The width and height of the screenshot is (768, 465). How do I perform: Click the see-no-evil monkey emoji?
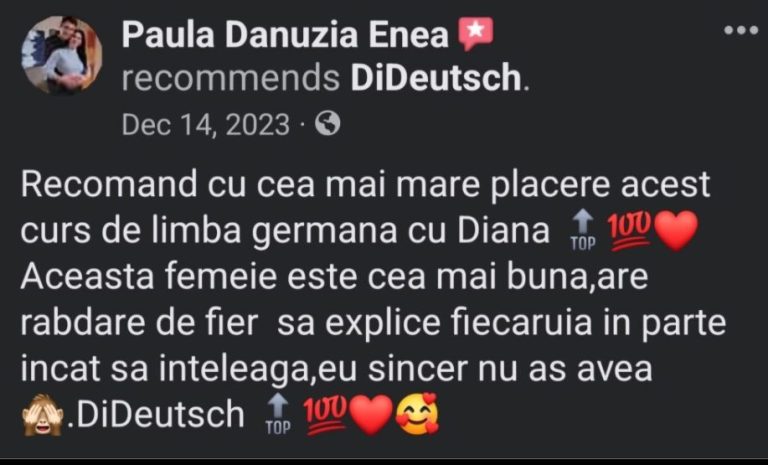point(43,415)
